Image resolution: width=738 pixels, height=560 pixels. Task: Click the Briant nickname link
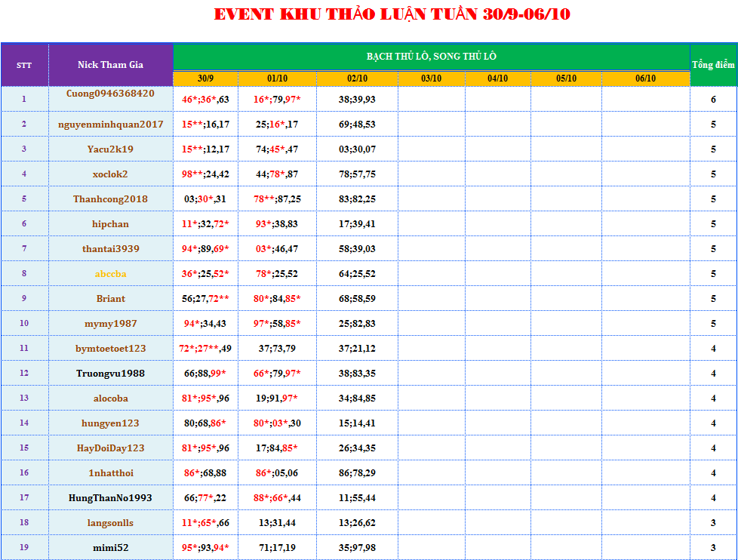tap(110, 298)
